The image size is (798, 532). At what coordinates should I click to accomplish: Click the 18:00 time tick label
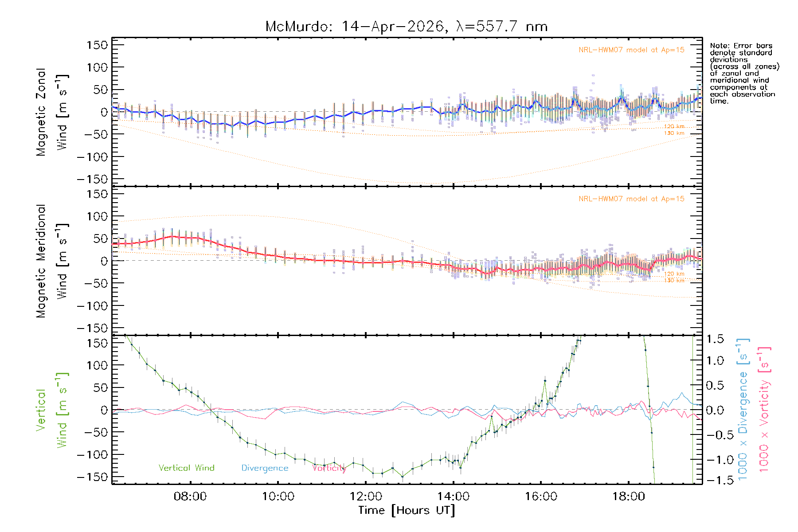629,496
